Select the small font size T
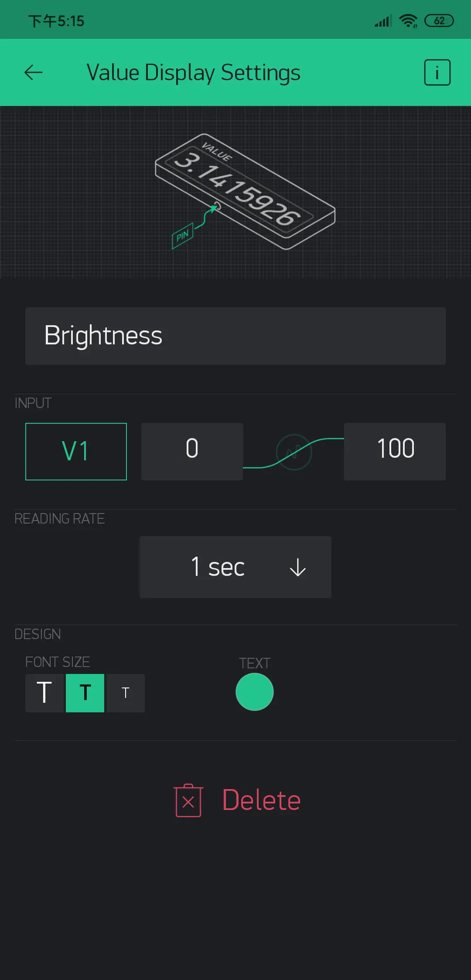The image size is (471, 980). [x=126, y=693]
